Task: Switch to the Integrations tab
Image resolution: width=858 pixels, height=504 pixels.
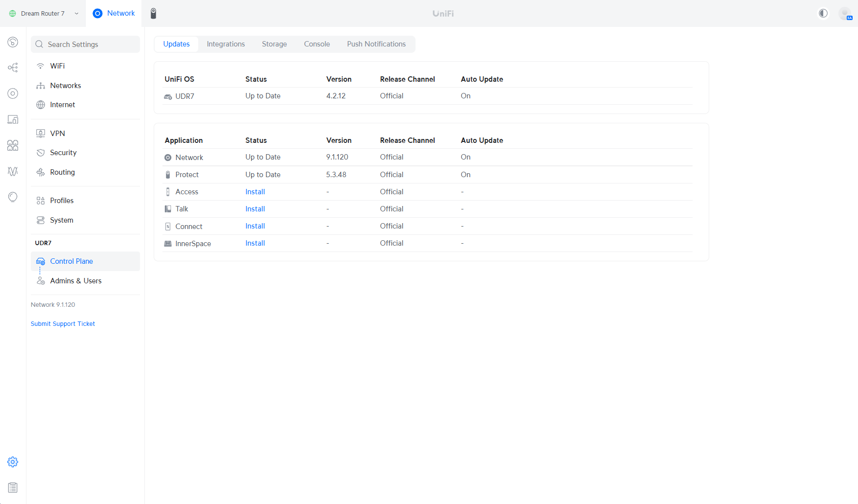Action: pyautogui.click(x=226, y=44)
